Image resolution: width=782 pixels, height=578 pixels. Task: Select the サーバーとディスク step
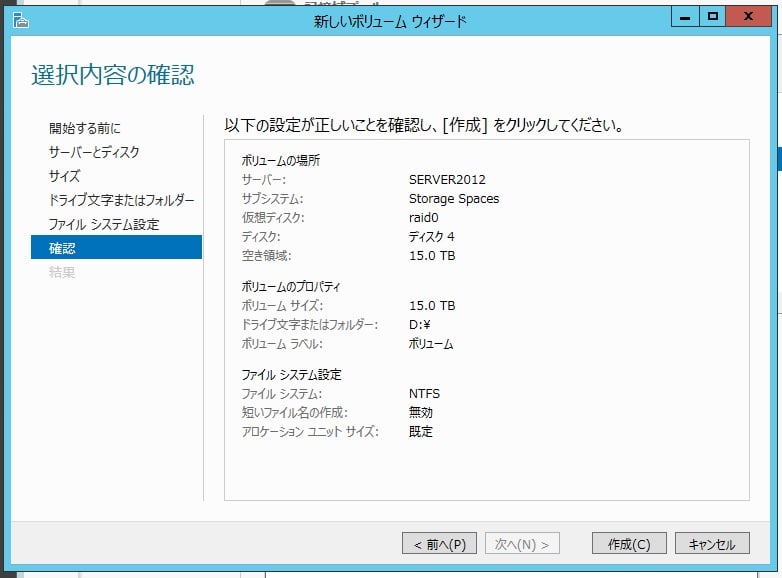pyautogui.click(x=94, y=152)
